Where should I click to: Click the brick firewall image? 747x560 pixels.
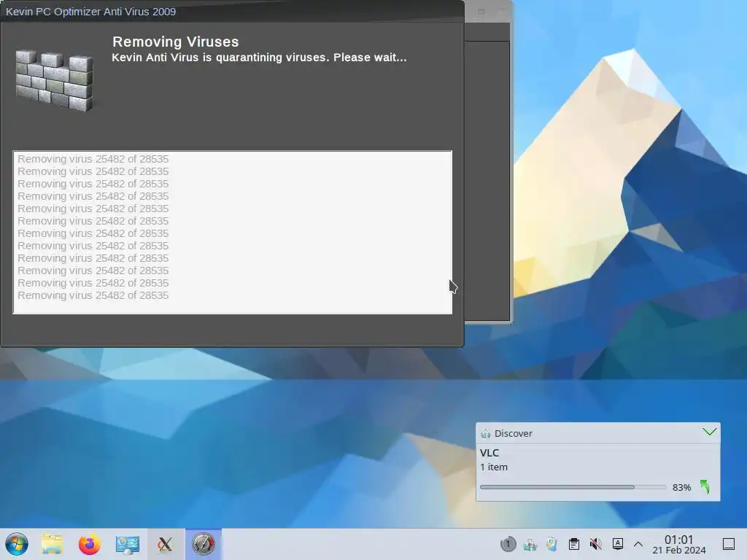coord(54,80)
